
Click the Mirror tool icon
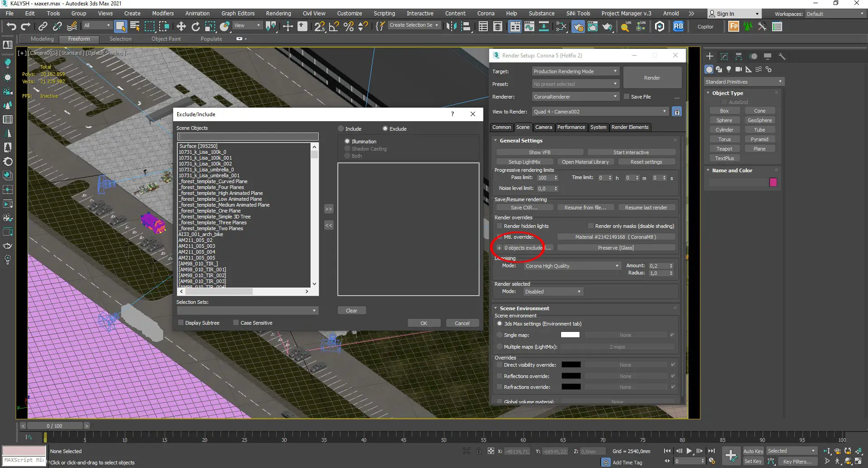click(x=451, y=27)
